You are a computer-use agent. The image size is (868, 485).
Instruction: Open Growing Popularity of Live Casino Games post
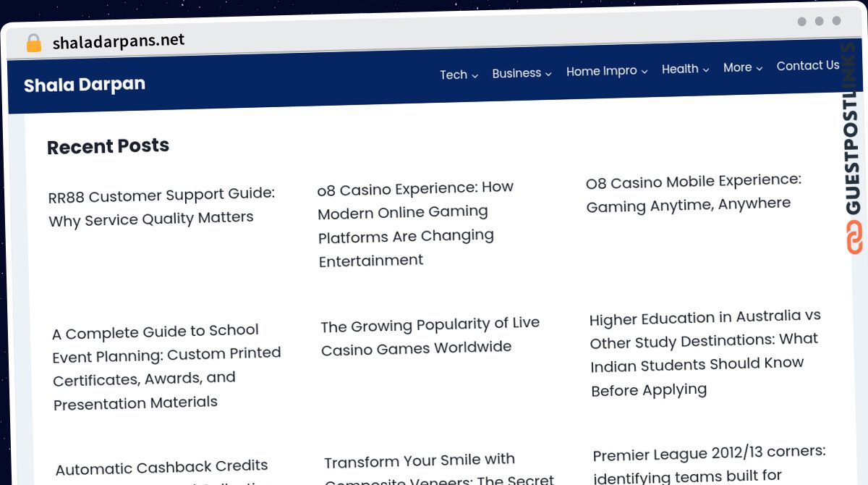click(x=430, y=336)
